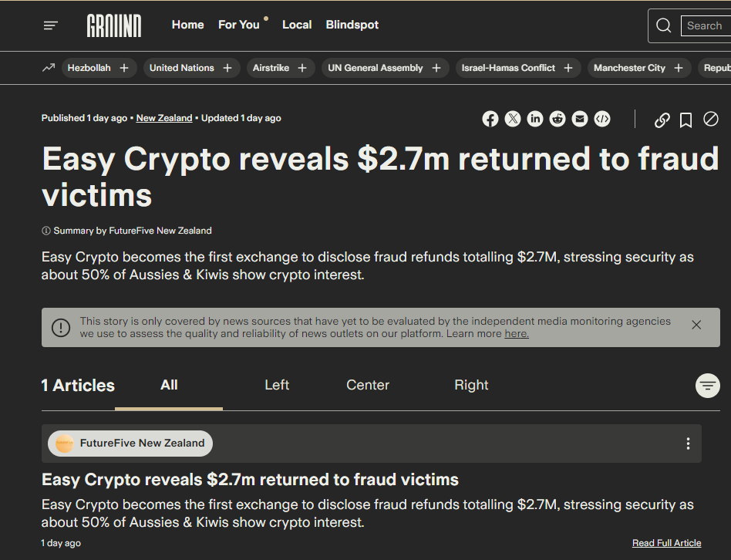731x560 pixels.
Task: Bookmark this article
Action: 686,120
